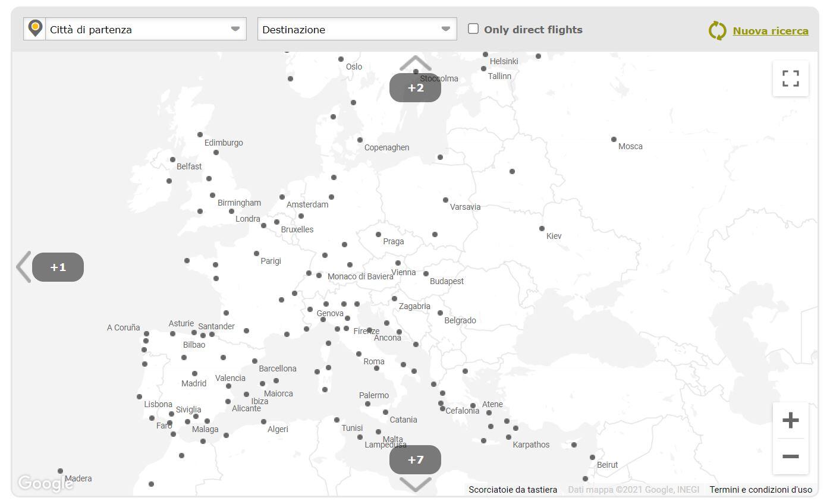Toggle fullscreen map view icon
Screen dimensions: 830x504
[x=790, y=78]
